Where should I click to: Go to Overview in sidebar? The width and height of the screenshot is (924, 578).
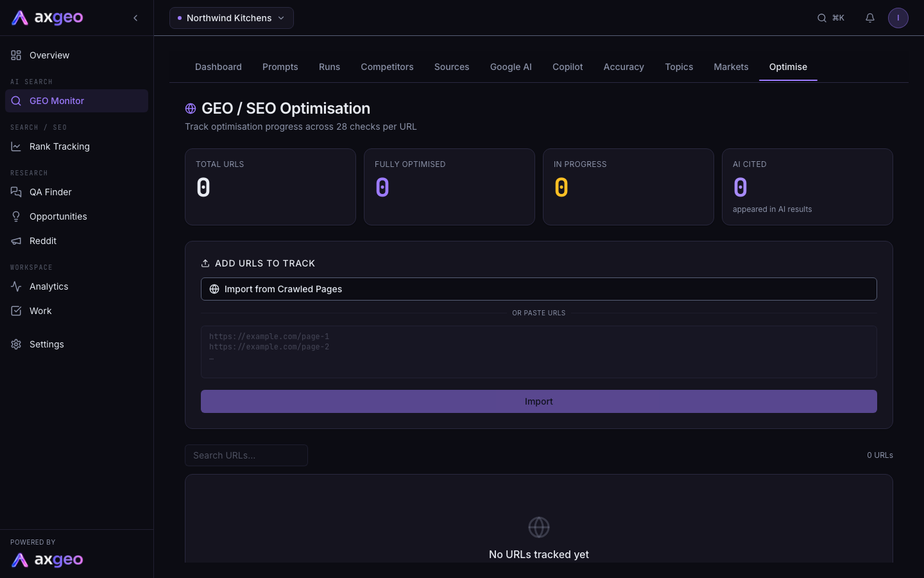(x=76, y=55)
